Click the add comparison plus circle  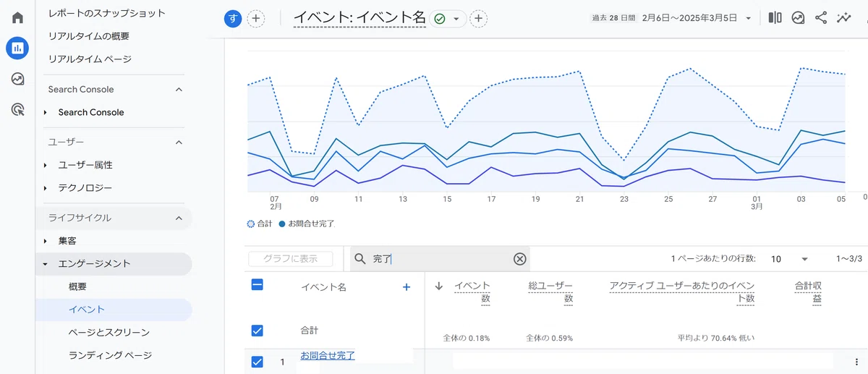pyautogui.click(x=255, y=19)
